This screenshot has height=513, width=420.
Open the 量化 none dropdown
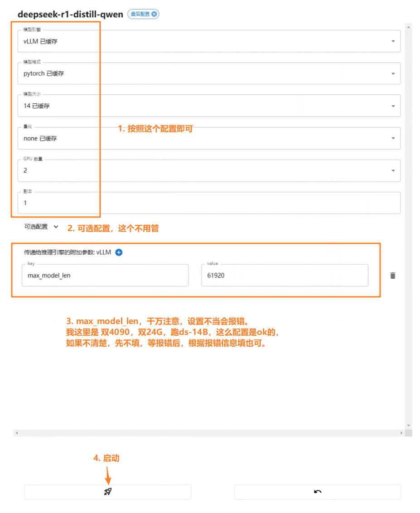coord(209,138)
